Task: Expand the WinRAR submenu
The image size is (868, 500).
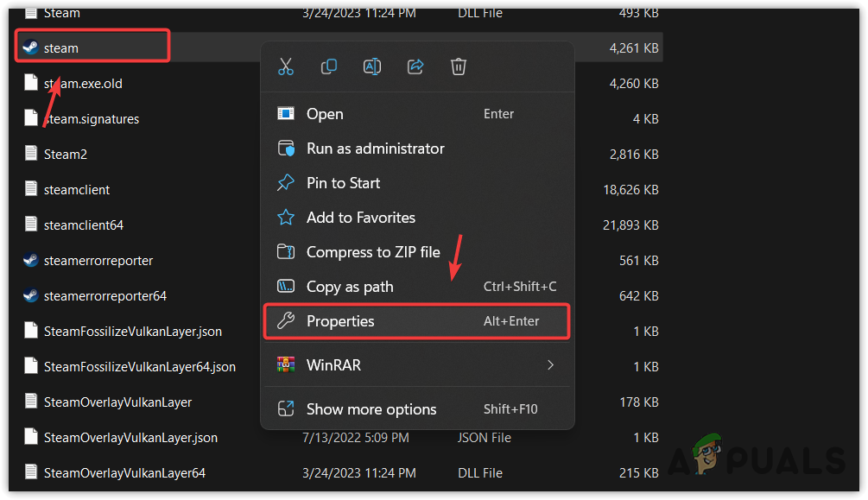Action: click(x=417, y=365)
